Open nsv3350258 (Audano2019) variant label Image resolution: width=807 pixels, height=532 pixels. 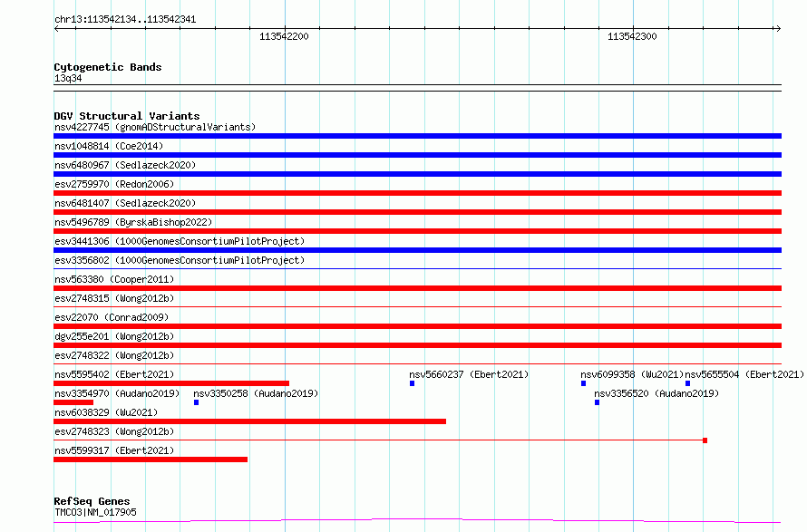pos(256,393)
